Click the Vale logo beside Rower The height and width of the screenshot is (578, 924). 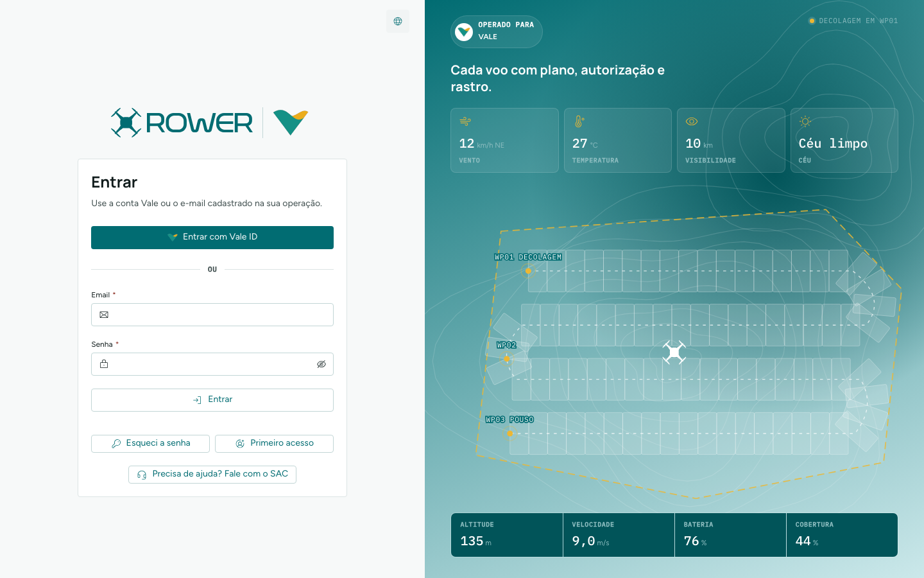coord(291,123)
